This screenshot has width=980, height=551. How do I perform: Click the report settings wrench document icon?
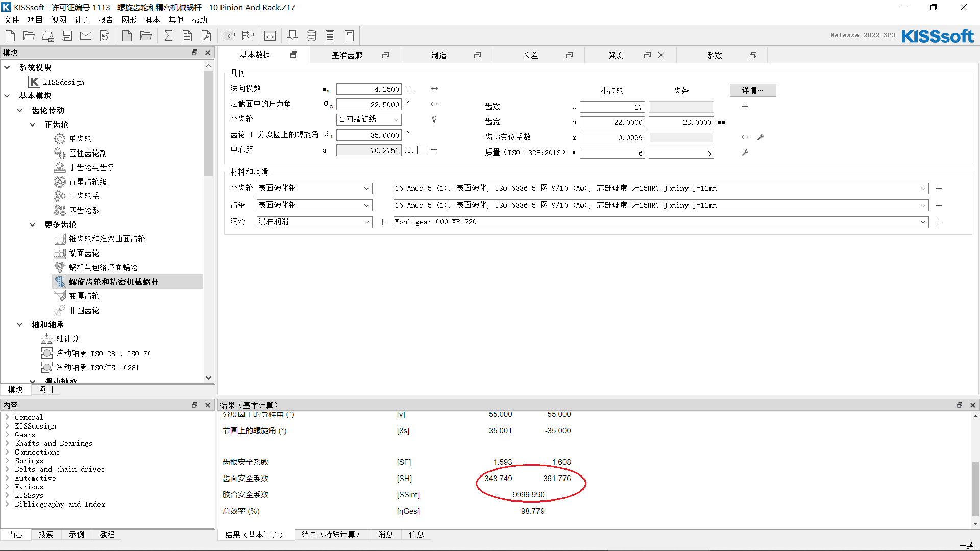coord(206,36)
